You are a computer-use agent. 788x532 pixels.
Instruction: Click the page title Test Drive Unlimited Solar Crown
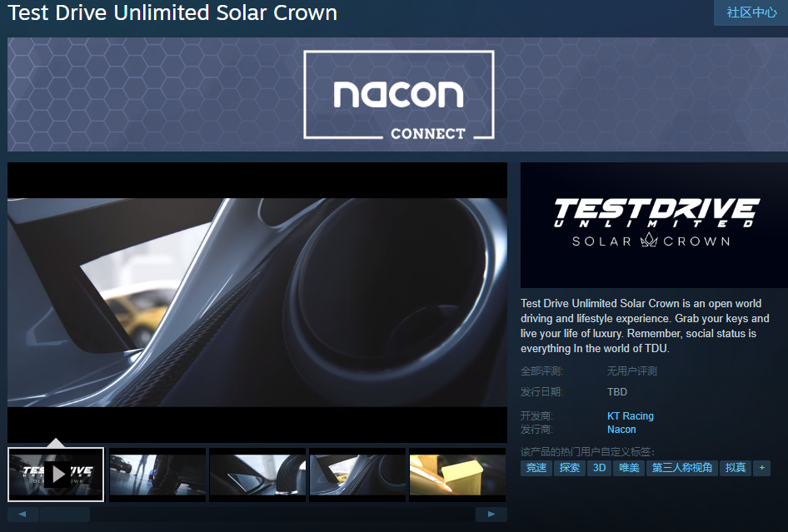coord(172,12)
